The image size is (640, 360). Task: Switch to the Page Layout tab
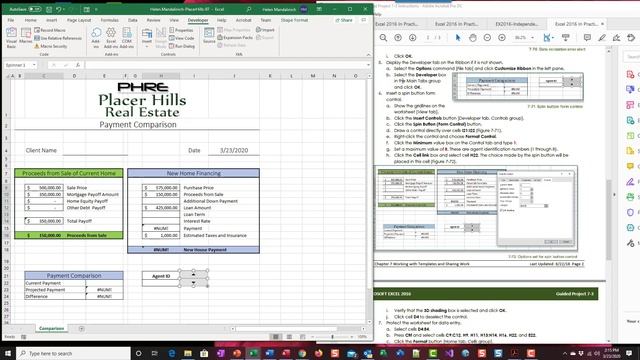[x=79, y=20]
